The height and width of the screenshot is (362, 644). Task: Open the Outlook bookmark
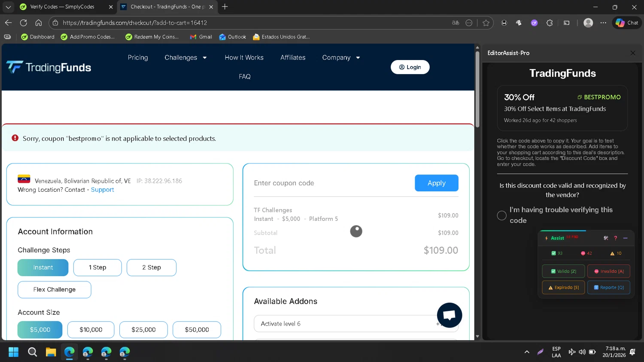(232, 37)
